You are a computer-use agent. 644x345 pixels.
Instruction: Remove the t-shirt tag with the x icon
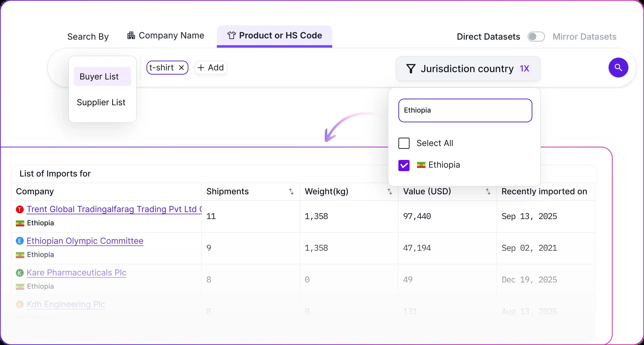pos(182,68)
